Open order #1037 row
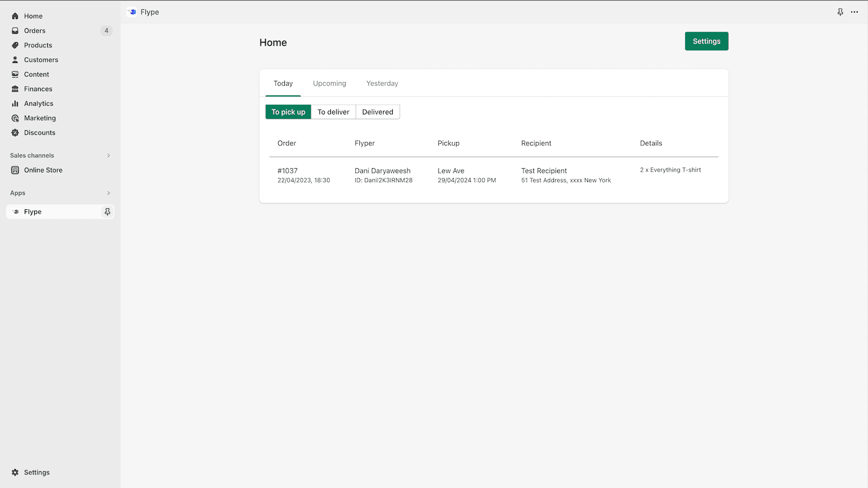 (x=288, y=171)
